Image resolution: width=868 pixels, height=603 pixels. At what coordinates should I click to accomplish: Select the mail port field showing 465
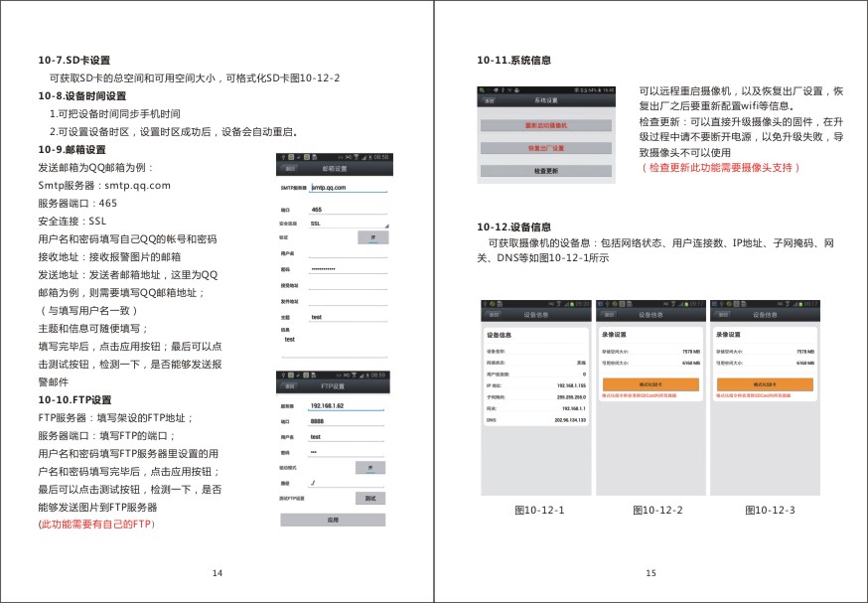[x=349, y=210]
